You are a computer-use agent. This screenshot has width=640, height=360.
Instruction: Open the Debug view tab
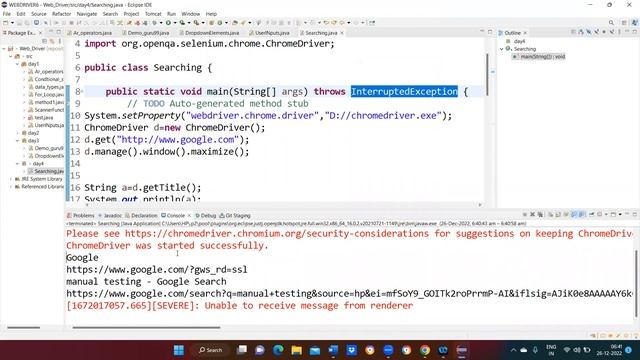[x=205, y=216]
